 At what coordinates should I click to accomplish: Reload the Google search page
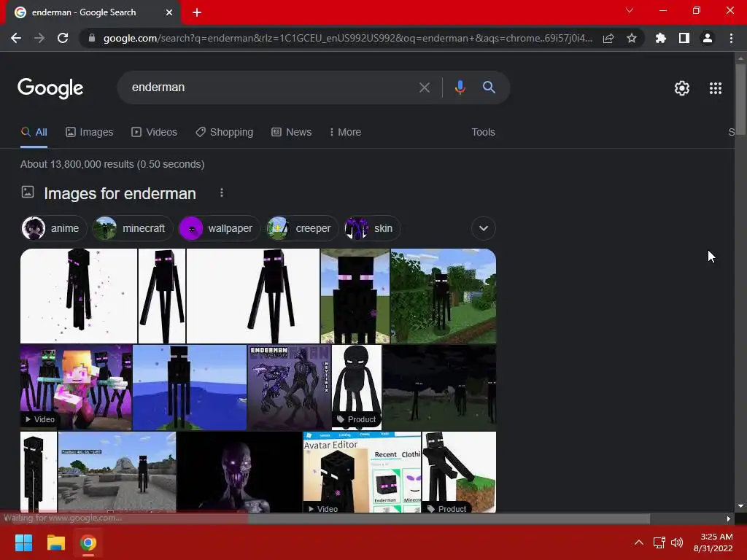[x=63, y=38]
